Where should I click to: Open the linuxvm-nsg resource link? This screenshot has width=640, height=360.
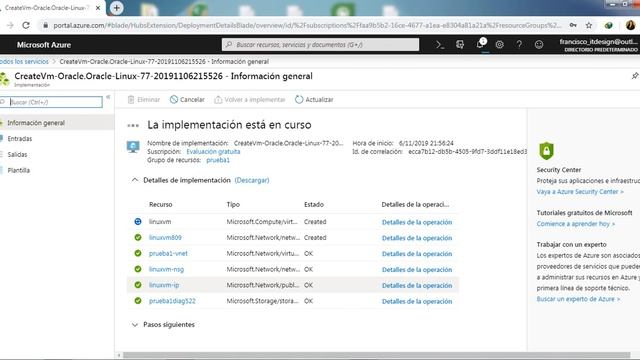tap(166, 269)
